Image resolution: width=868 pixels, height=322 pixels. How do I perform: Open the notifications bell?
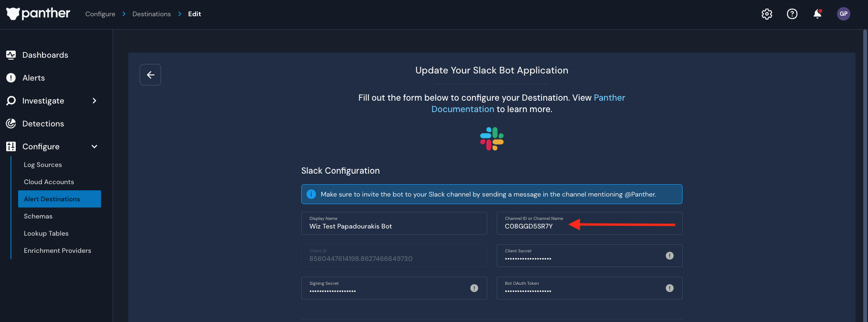tap(817, 14)
